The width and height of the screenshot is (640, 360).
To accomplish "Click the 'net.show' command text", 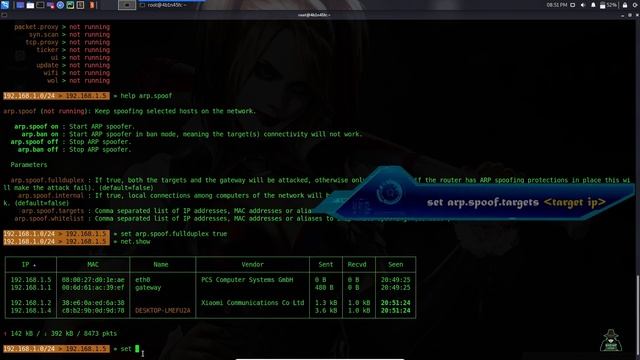I will 135,242.
